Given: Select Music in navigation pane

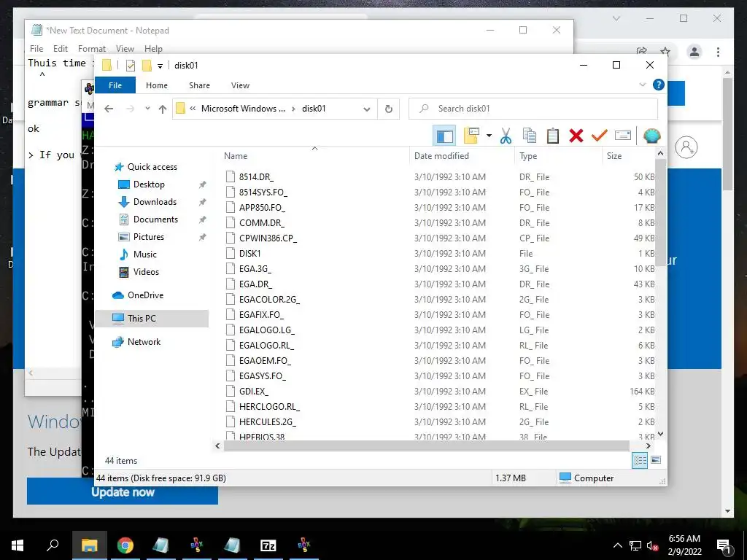Looking at the screenshot, I should 145,254.
